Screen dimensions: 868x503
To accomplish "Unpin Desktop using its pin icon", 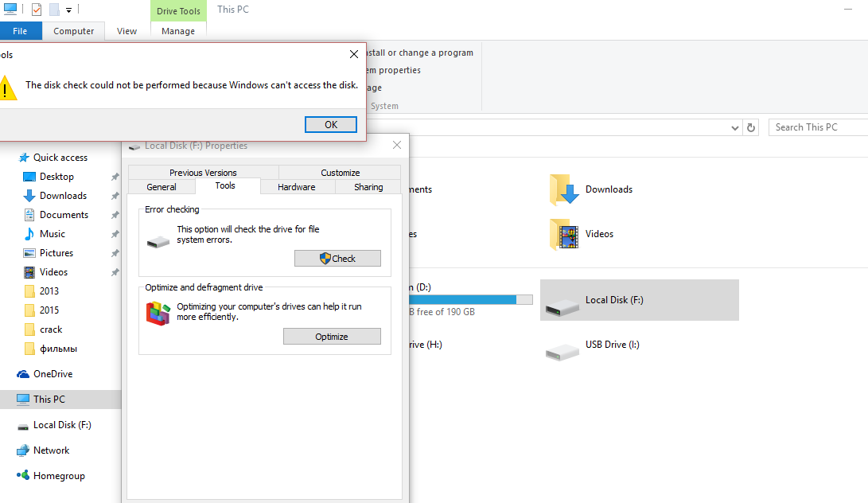I will (x=115, y=177).
